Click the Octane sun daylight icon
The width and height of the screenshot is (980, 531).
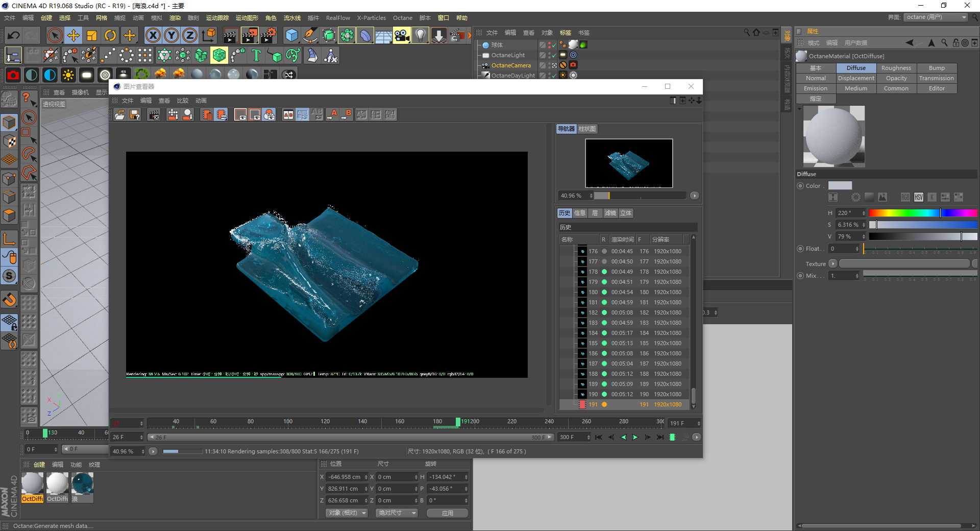[x=68, y=75]
